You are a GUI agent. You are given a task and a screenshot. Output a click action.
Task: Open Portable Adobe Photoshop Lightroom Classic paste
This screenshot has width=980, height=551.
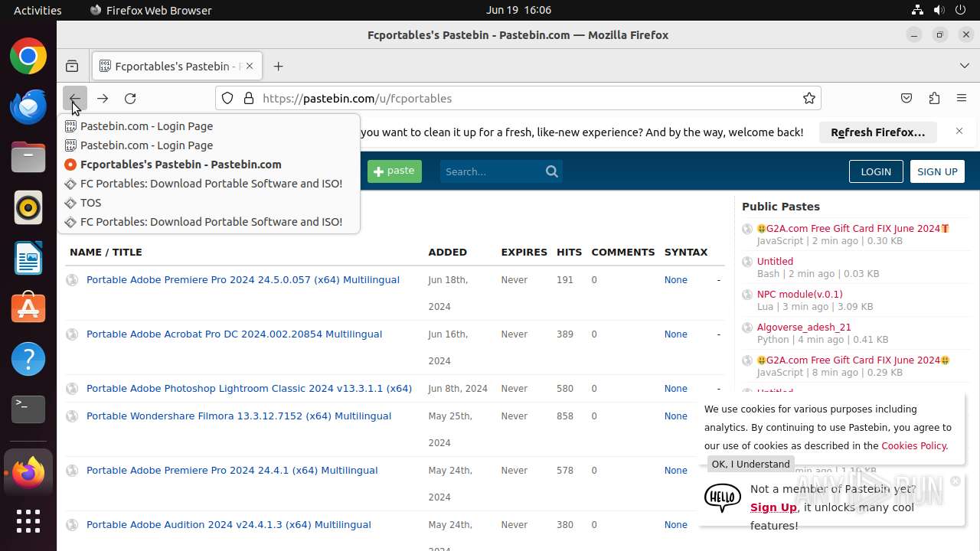pyautogui.click(x=249, y=389)
